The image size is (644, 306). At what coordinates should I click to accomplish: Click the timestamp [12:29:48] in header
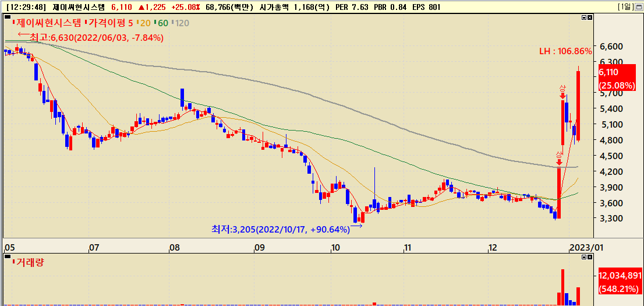[x=27, y=7]
